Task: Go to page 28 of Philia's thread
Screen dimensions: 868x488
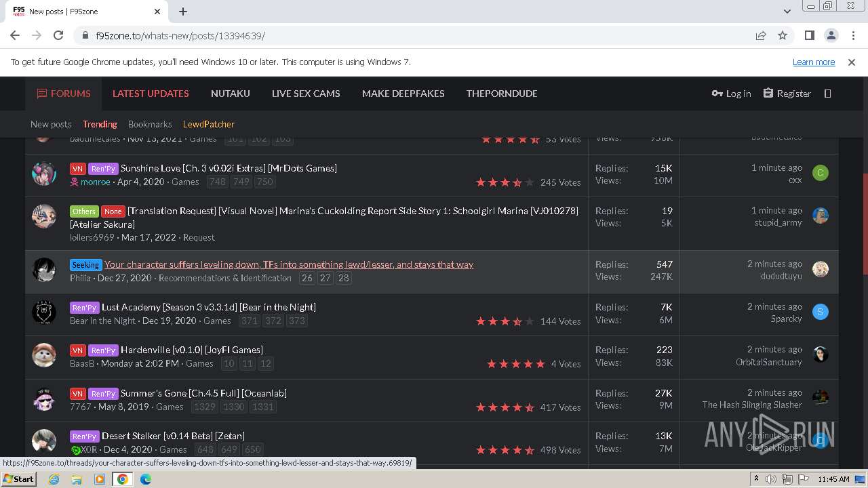Action: tap(344, 278)
